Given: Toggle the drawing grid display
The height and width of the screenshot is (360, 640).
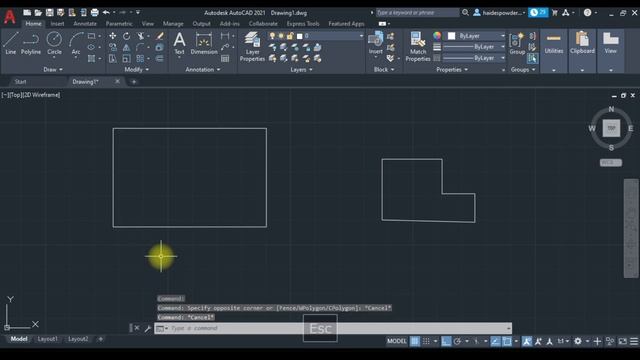Looking at the screenshot, I should 415,341.
